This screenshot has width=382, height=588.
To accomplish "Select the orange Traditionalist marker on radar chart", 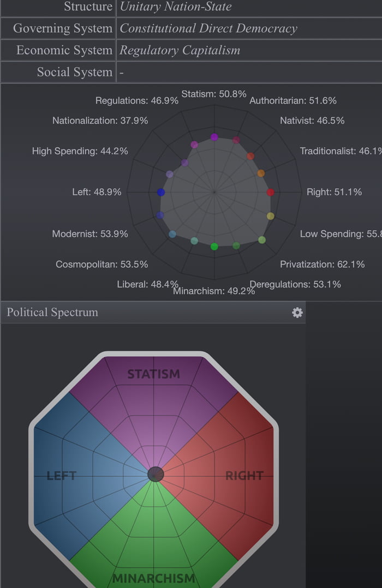I will pyautogui.click(x=261, y=173).
